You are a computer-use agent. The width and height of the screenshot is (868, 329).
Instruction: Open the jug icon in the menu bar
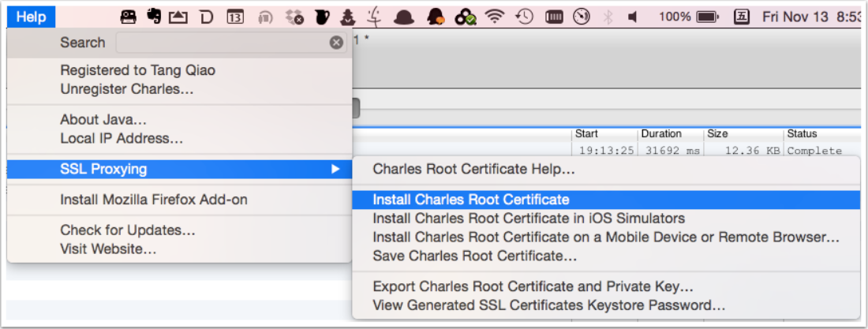click(322, 17)
